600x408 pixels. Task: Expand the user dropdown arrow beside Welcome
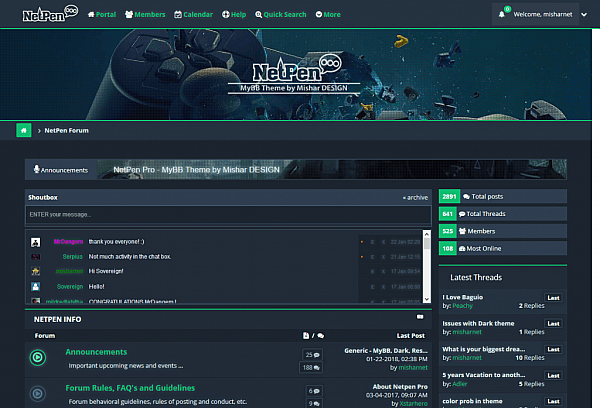pos(584,15)
